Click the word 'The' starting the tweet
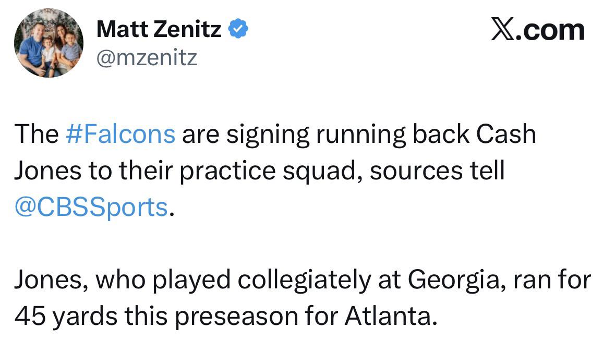This screenshot has width=615, height=364. [x=37, y=134]
